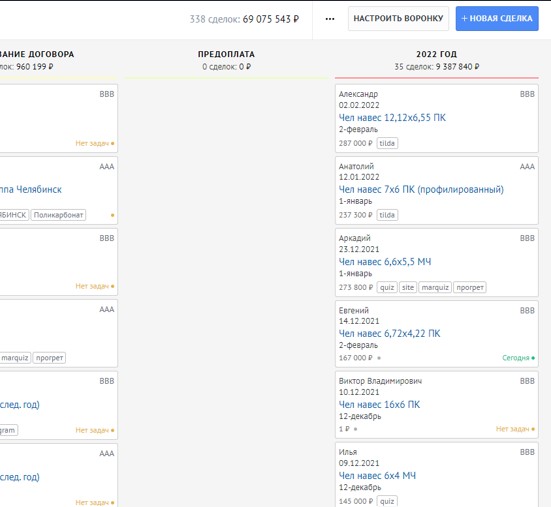Open deal Чел навес 12,12x6,55 ПК
The height and width of the screenshot is (507, 551).
(x=392, y=118)
